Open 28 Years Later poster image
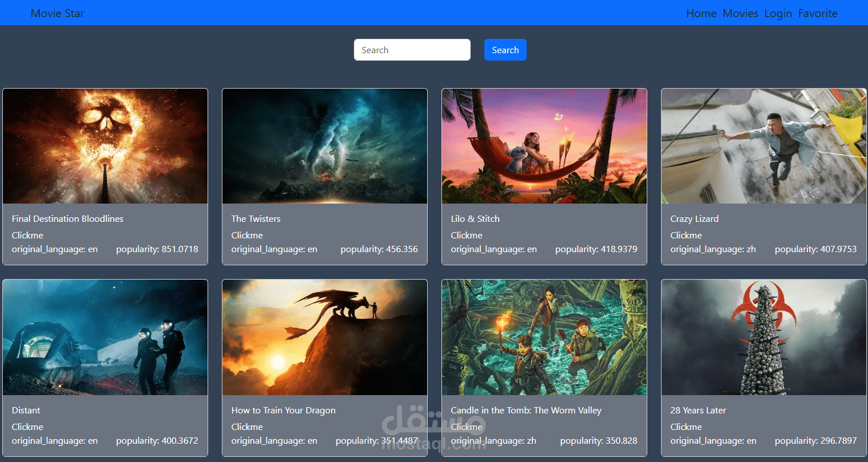 [764, 337]
